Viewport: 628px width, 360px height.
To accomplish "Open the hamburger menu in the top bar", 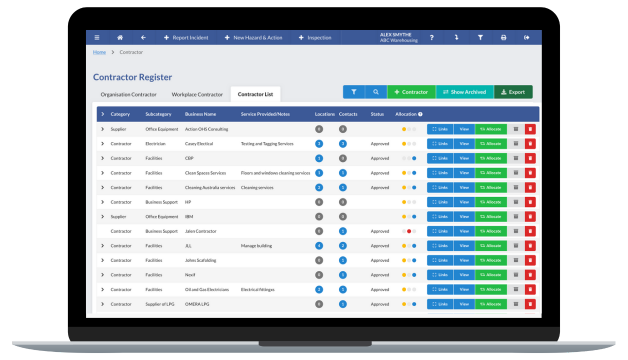I will coord(97,38).
